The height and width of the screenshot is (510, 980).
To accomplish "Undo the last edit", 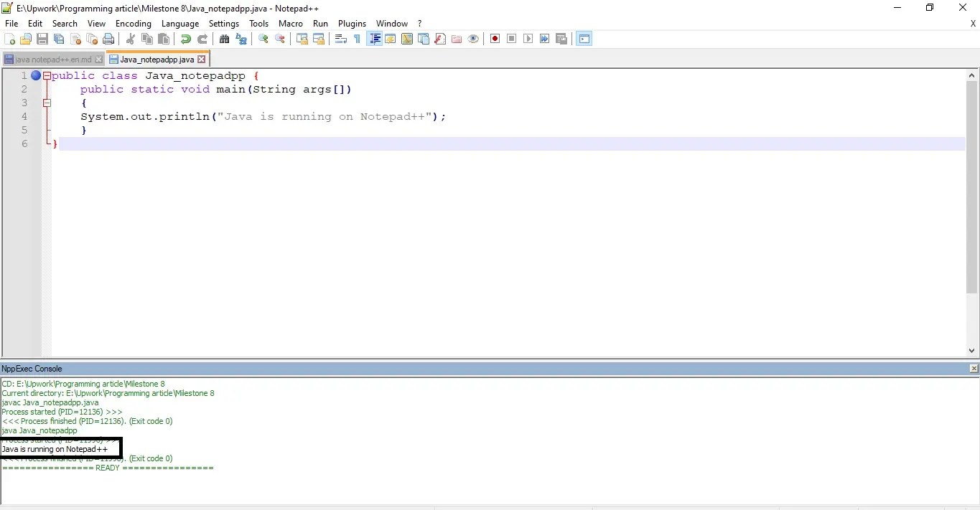I will click(185, 39).
